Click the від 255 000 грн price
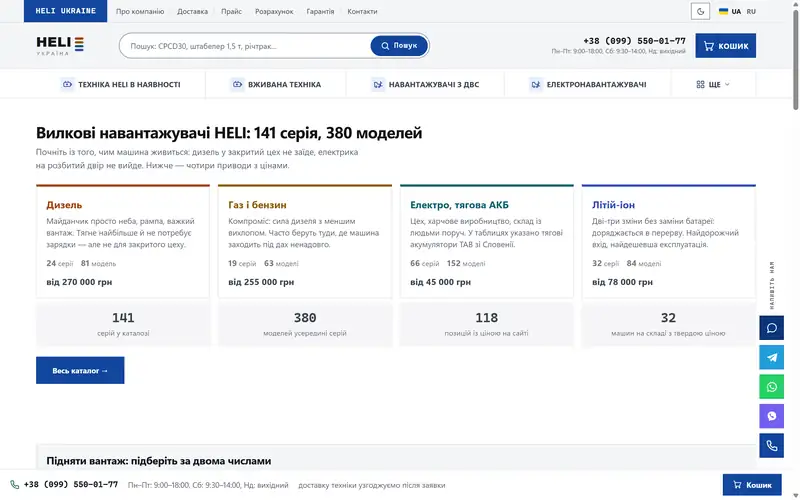This screenshot has width=800, height=500. (x=261, y=282)
